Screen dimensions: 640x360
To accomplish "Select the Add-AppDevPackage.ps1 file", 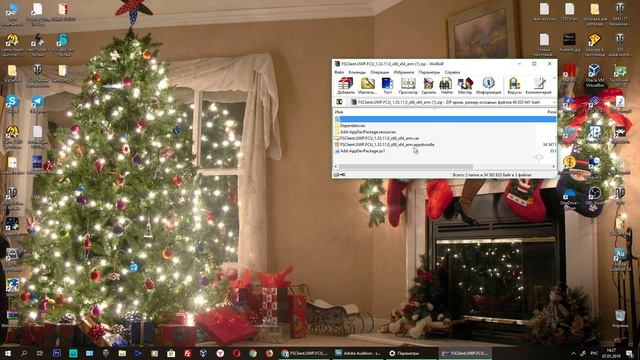I will [x=445, y=151].
